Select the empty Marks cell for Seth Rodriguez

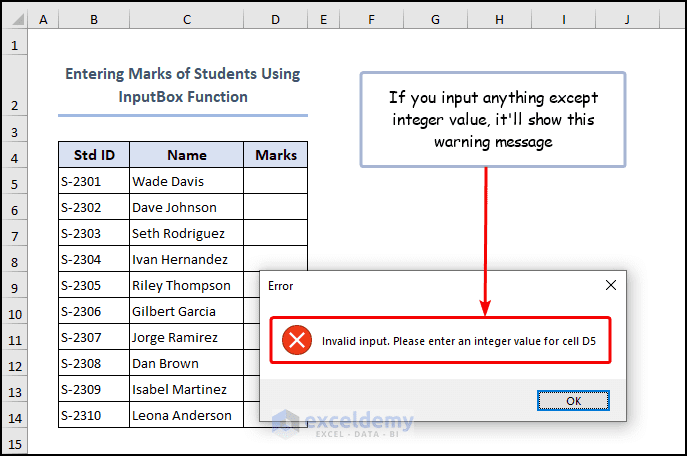click(x=276, y=233)
